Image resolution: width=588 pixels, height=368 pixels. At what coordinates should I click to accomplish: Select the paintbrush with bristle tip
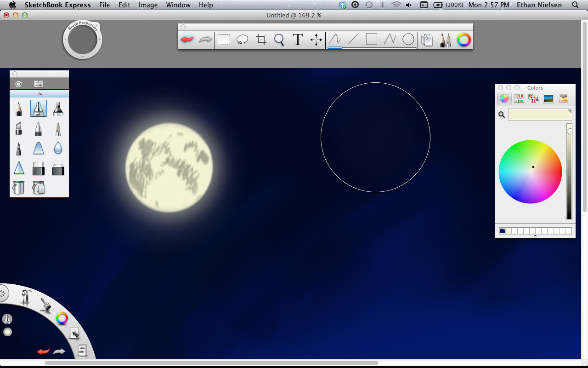pyautogui.click(x=58, y=128)
